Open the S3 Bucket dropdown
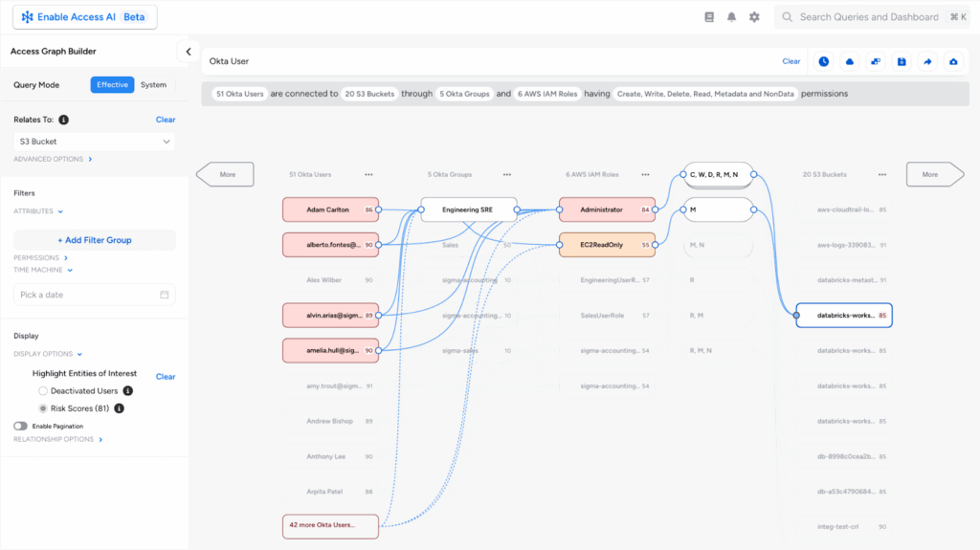This screenshot has width=980, height=550. tap(94, 142)
